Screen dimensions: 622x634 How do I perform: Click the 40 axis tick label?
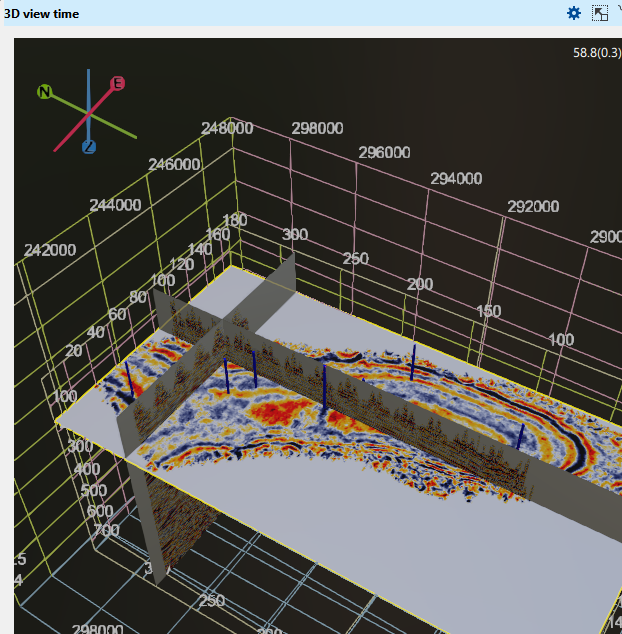pyautogui.click(x=96, y=332)
